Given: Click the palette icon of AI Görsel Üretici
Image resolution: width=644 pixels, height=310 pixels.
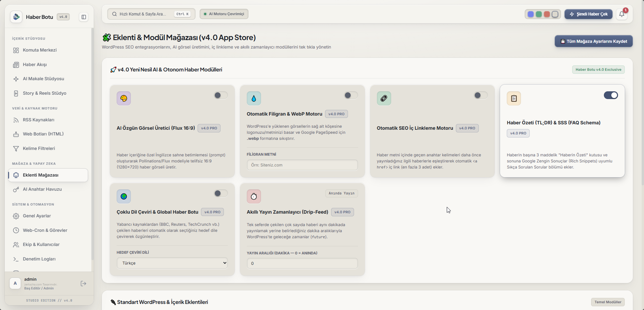Looking at the screenshot, I should [x=124, y=98].
